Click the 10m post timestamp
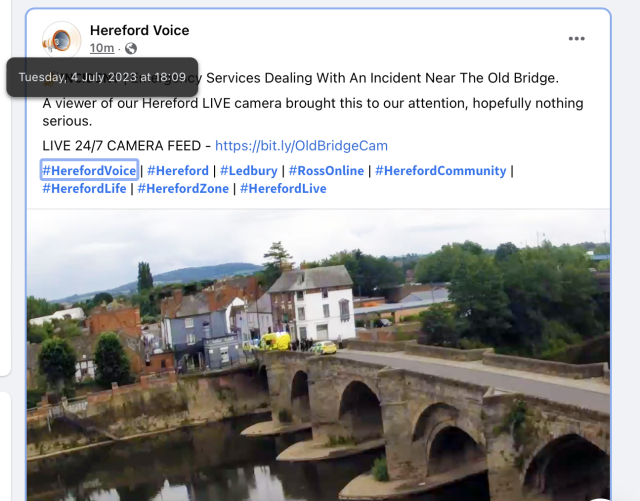The width and height of the screenshot is (640, 501). (x=102, y=48)
